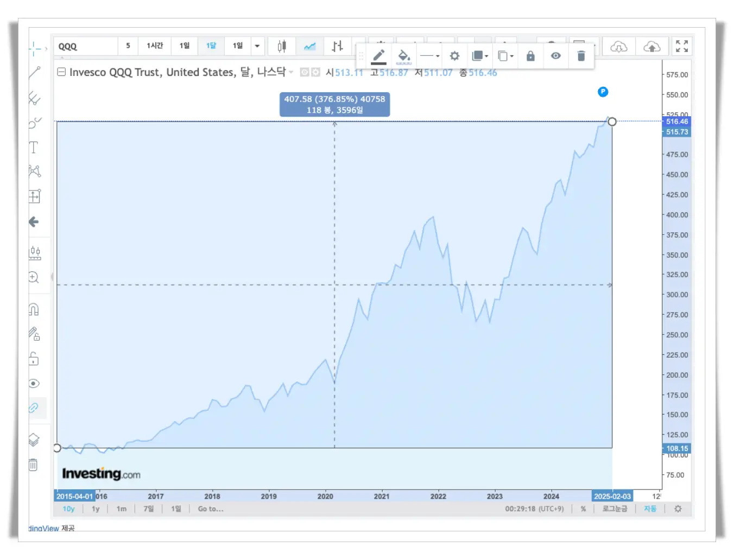
Task: Collapse the Invesco QQQ Trust legend
Action: click(61, 72)
